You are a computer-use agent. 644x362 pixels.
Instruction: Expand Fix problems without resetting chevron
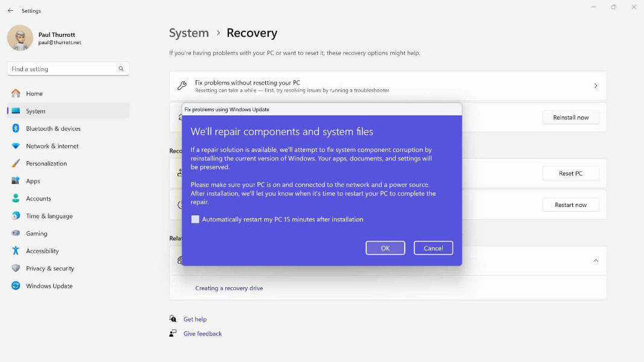coord(595,86)
